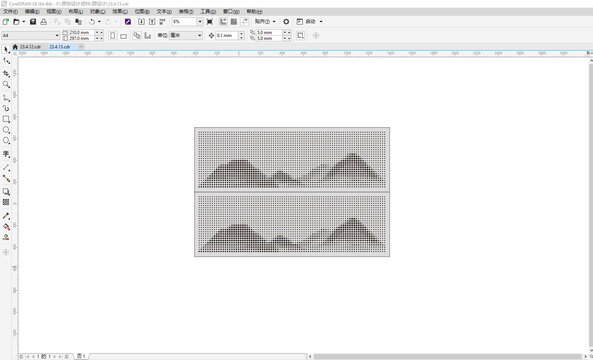The width and height of the screenshot is (593, 360).
Task: Select the Color Eyedropper tool
Action: tap(6, 216)
